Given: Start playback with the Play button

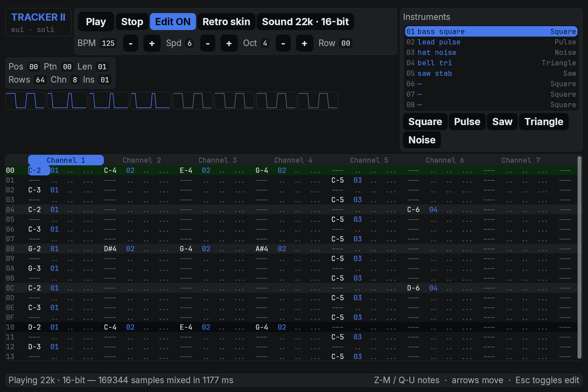Looking at the screenshot, I should point(96,22).
